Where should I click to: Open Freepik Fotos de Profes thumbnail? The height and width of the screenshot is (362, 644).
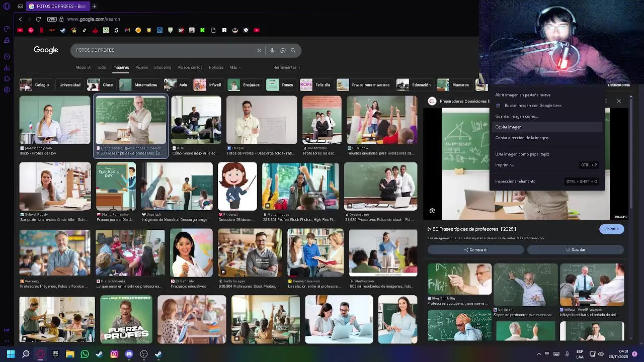pos(262,120)
